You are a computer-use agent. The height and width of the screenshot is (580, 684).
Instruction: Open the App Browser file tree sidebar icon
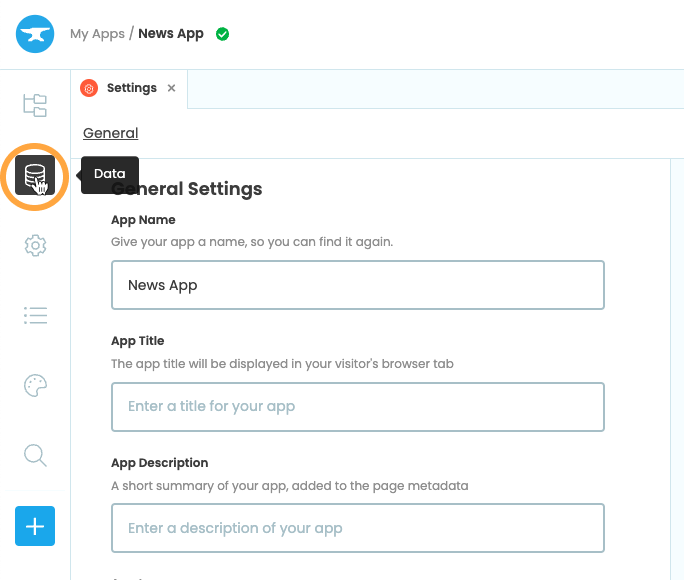[x=35, y=105]
